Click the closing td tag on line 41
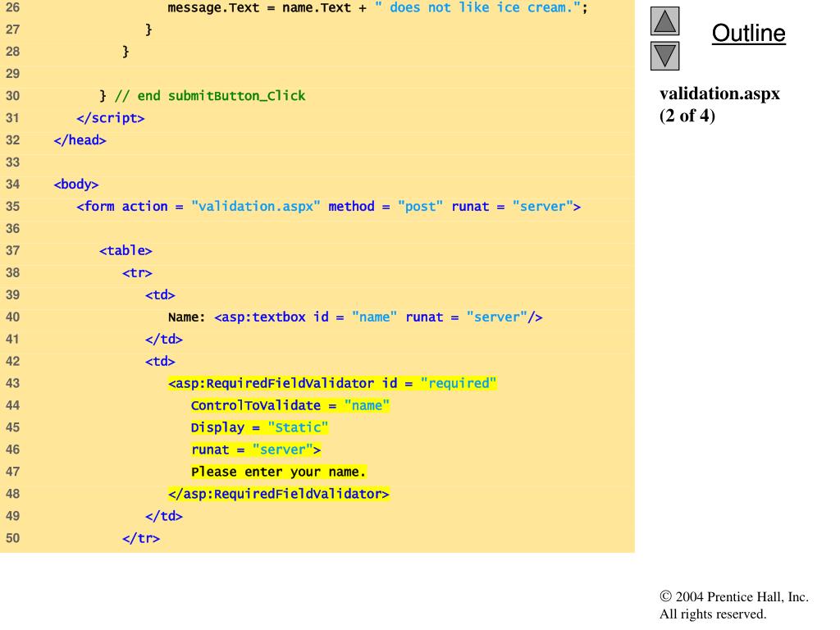This screenshot has width=840, height=630. [164, 339]
